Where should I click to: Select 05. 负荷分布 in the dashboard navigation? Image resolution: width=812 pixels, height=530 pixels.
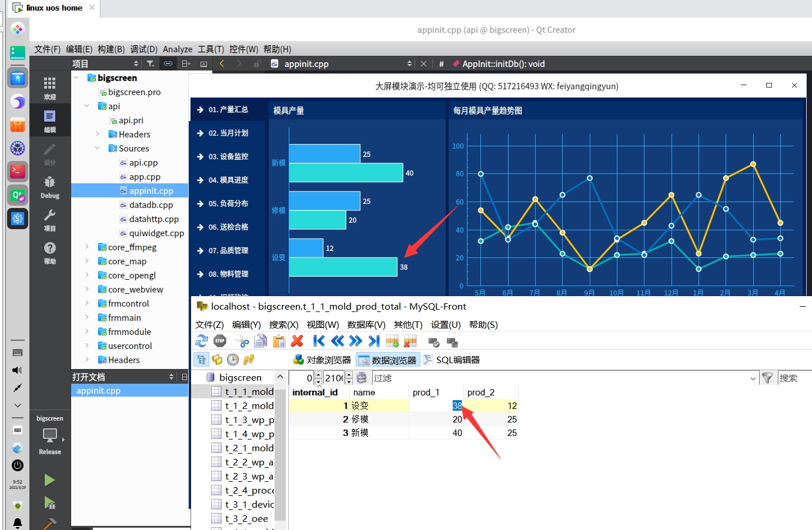coord(228,204)
